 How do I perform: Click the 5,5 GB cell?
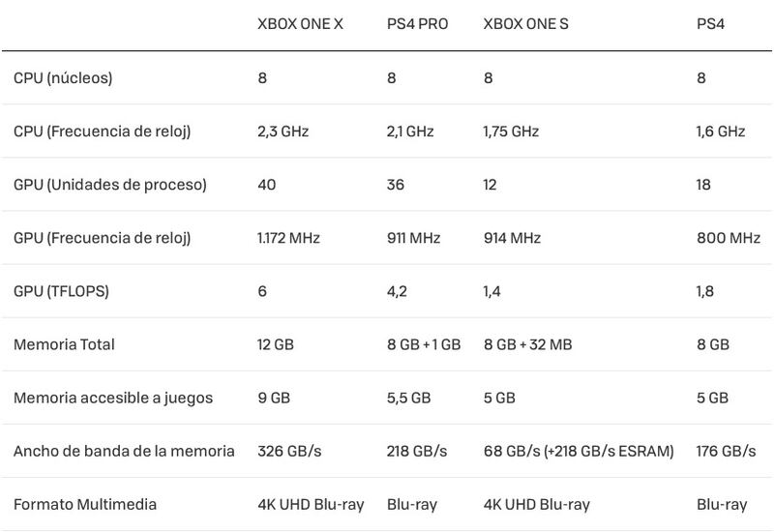408,398
